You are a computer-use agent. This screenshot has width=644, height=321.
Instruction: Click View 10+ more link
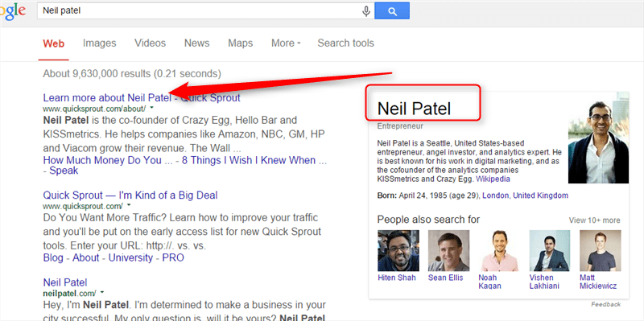[594, 220]
